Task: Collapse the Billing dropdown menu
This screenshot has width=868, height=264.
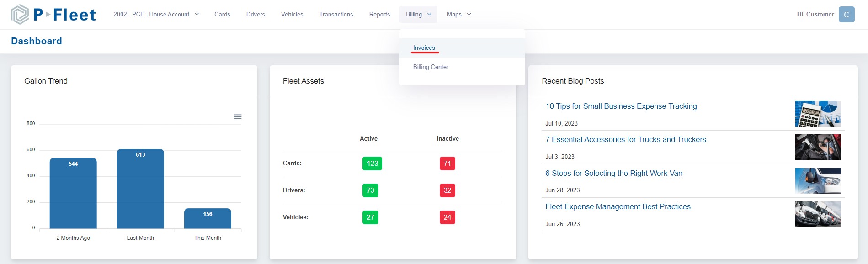Action: click(x=418, y=15)
